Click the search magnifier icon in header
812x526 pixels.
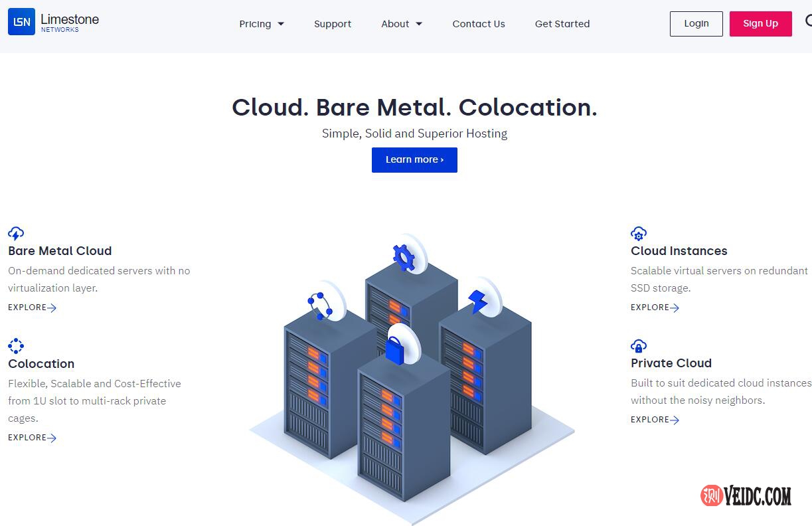(809, 21)
